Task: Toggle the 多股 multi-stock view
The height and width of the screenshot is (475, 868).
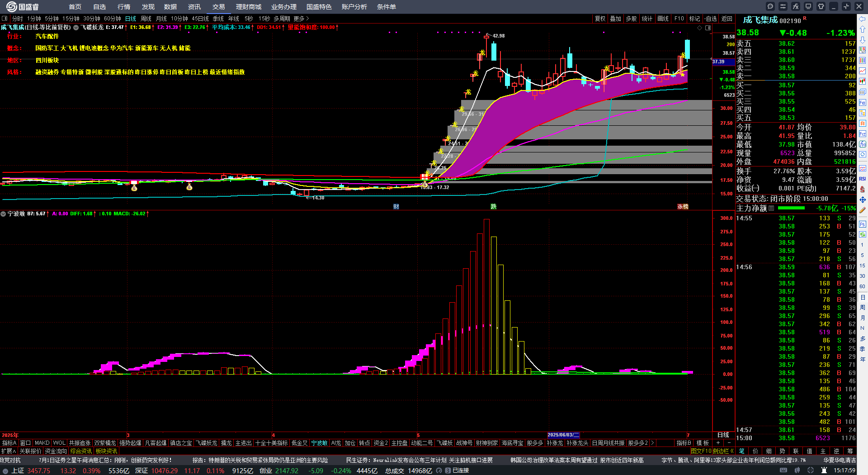Action: pyautogui.click(x=631, y=19)
